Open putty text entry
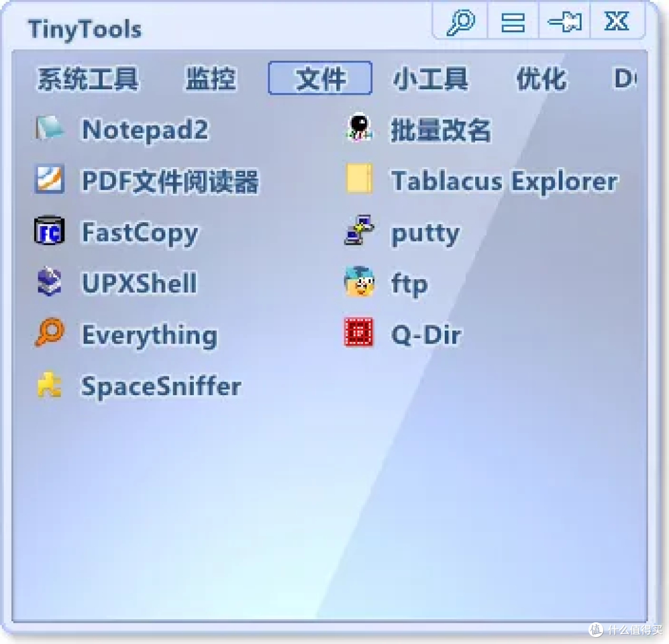 point(426,233)
